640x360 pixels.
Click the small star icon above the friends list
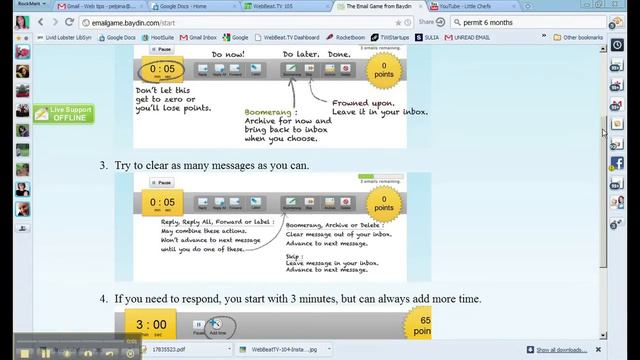pyautogui.click(x=18, y=38)
